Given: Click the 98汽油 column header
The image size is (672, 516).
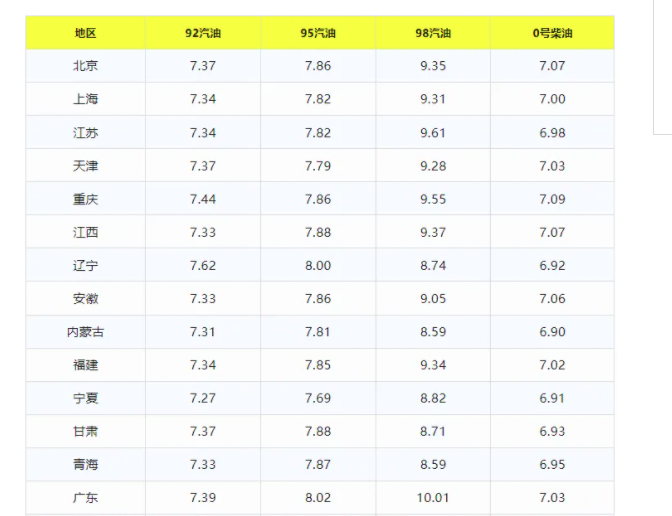Looking at the screenshot, I should [x=433, y=33].
